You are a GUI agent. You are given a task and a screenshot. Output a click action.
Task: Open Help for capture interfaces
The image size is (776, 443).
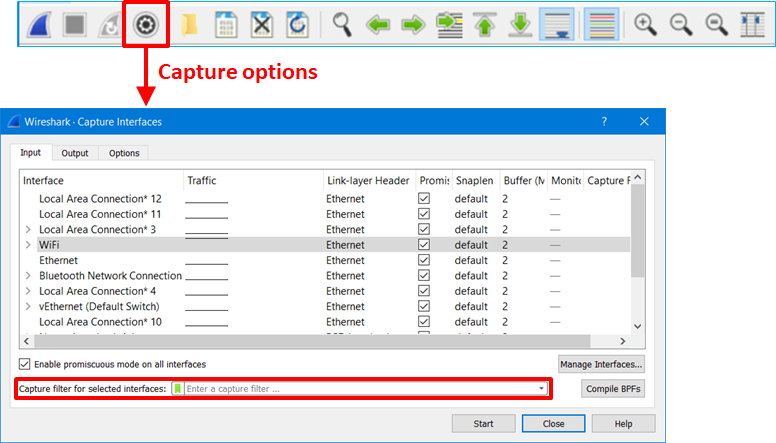click(x=624, y=424)
